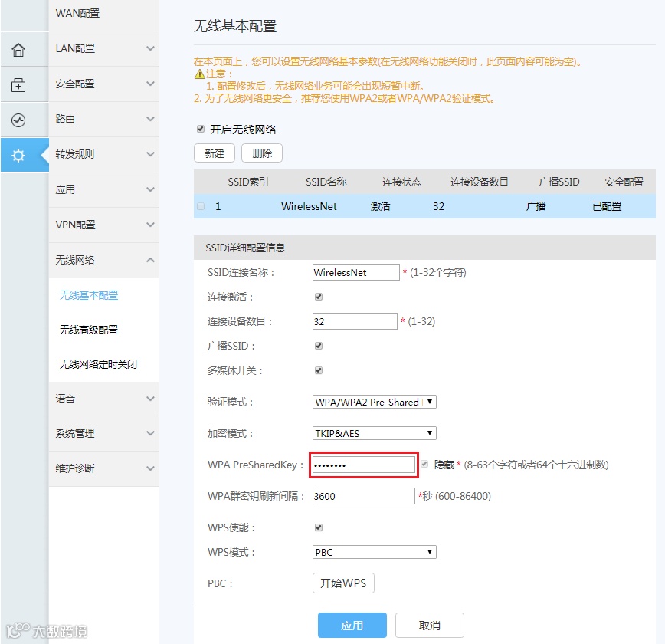Open 无线网络定时关闭 submenu item

tap(98, 364)
